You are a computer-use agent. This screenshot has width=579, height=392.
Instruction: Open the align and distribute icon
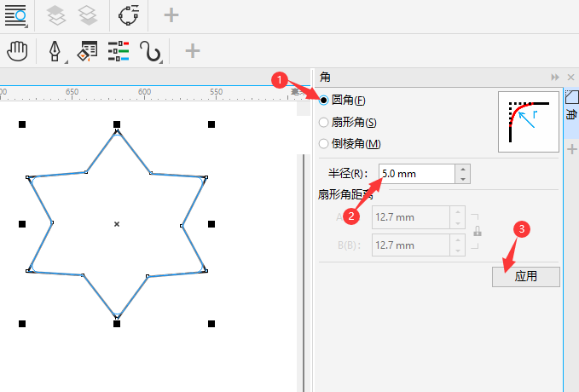15,15
